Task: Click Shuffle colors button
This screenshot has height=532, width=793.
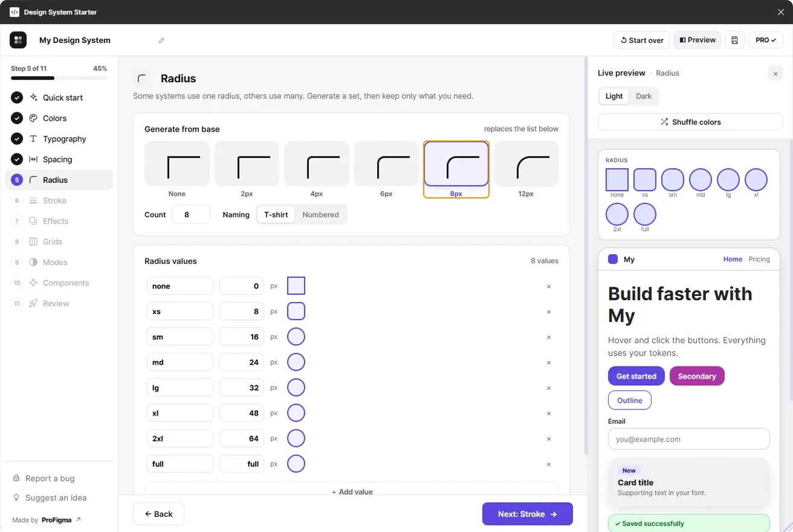Action: (x=690, y=122)
